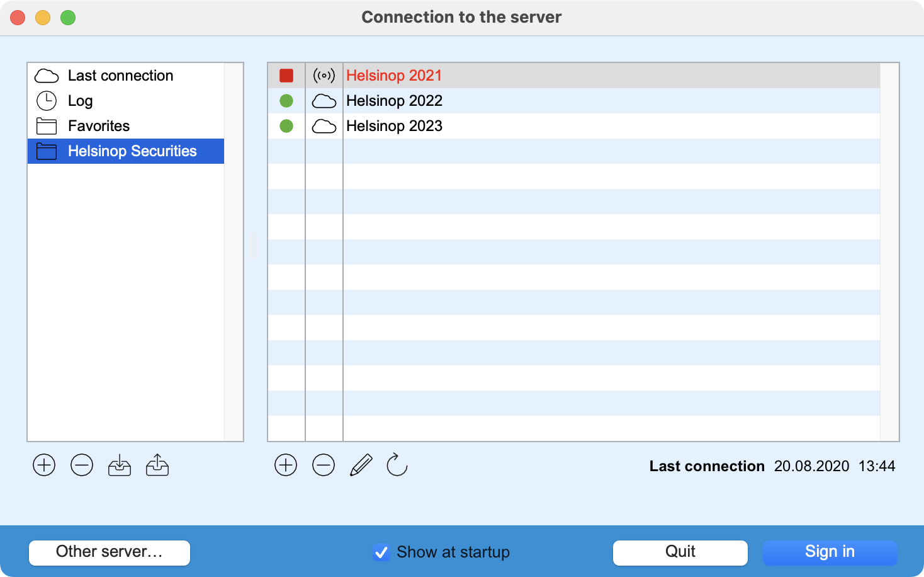Click the cloud icon beside Helsinop 2022

(324, 101)
